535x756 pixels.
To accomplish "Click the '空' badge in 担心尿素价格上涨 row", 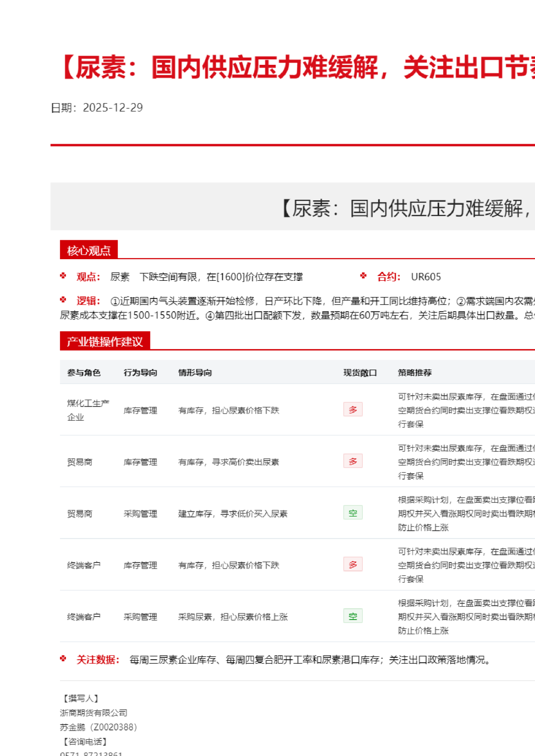I will (353, 616).
